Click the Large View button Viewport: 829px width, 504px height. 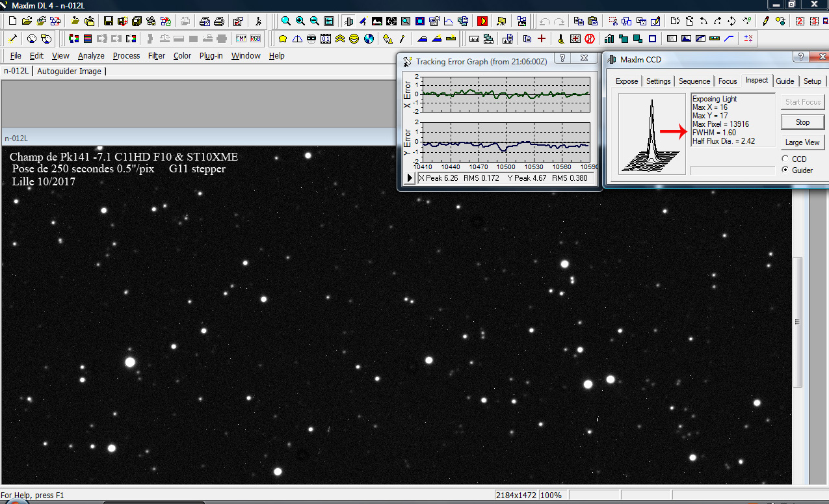click(802, 142)
